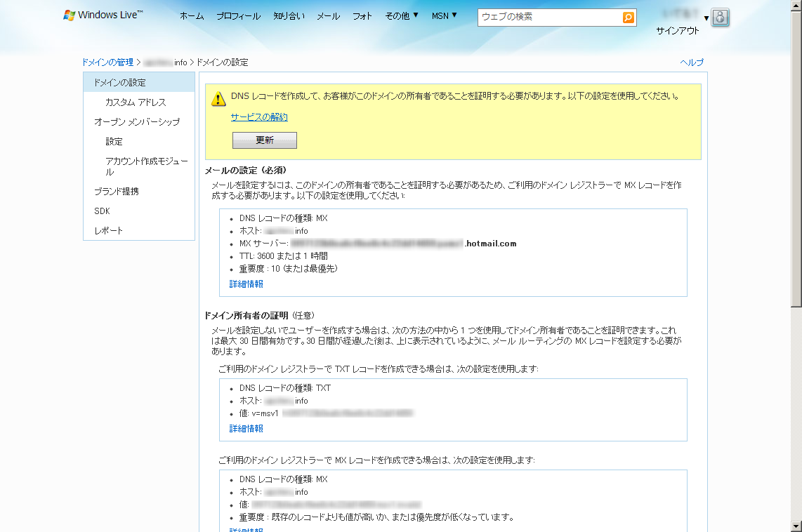The image size is (802, 532).
Task: Click the yellow warning triangle icon
Action: coord(218,99)
